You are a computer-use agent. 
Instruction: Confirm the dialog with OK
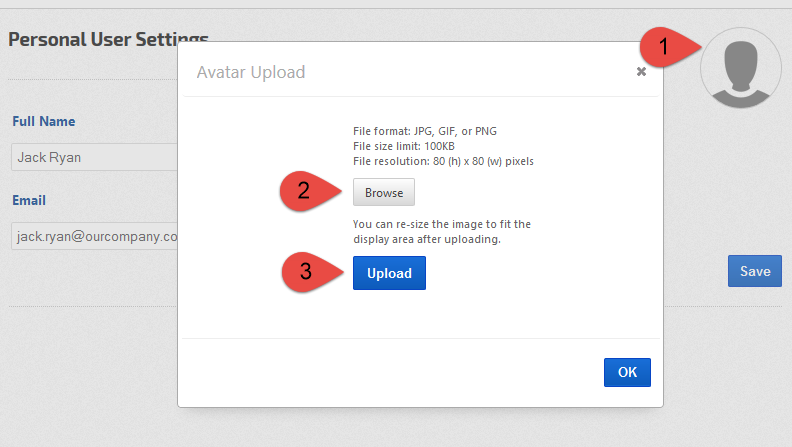627,372
